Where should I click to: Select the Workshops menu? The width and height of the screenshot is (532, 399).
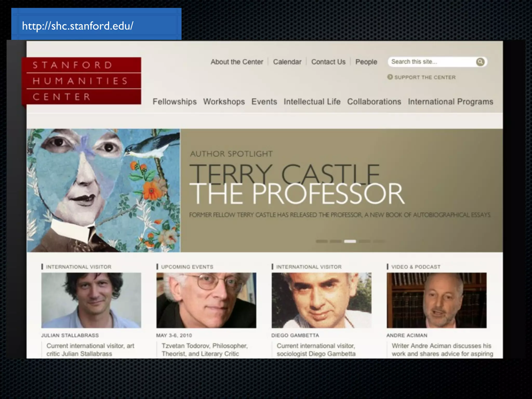(x=224, y=102)
